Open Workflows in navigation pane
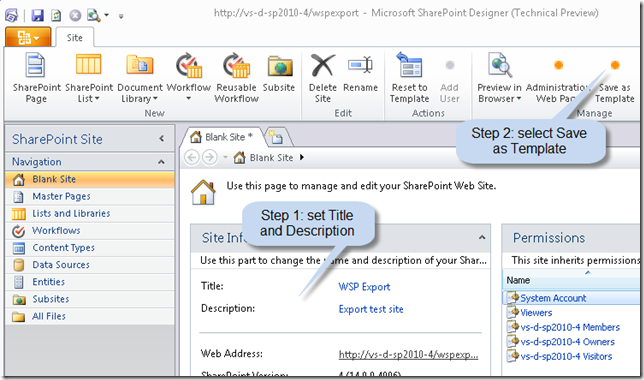 point(90,231)
